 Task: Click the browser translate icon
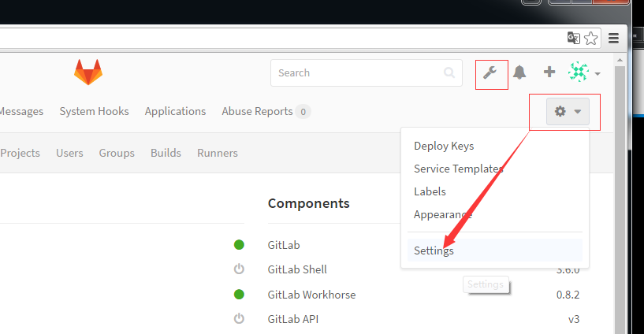click(573, 38)
